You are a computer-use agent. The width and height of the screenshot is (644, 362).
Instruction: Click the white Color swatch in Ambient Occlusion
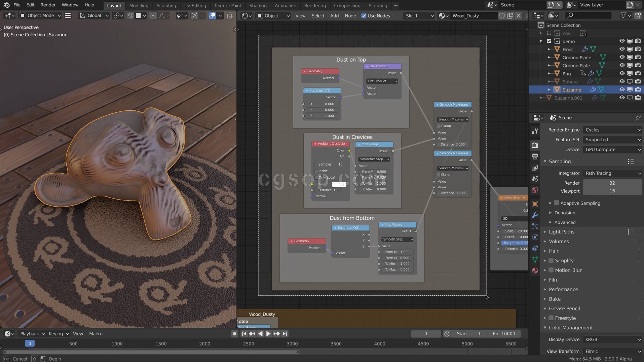pos(339,184)
